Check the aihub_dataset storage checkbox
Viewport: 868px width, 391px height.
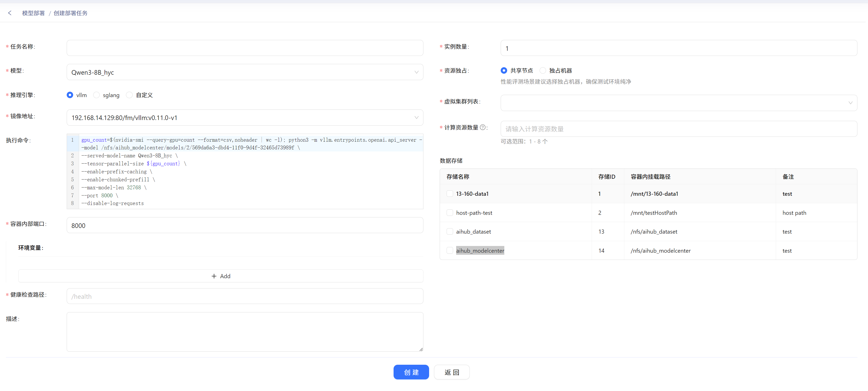pos(449,232)
